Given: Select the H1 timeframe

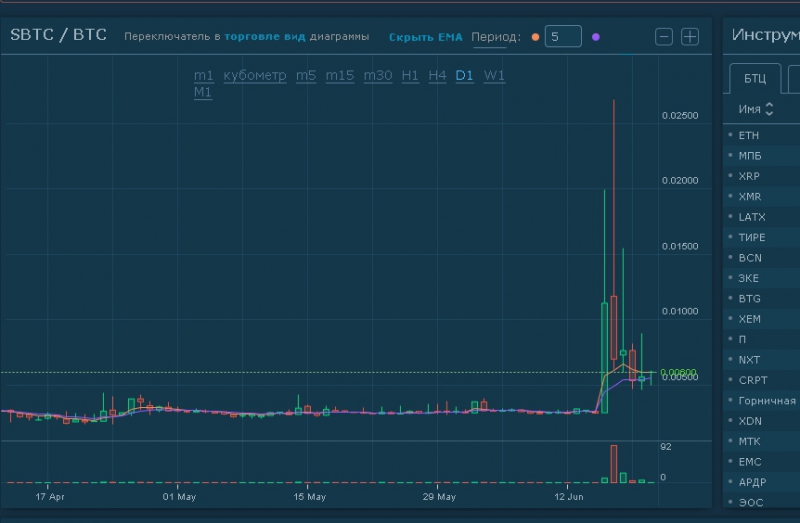Looking at the screenshot, I should 410,76.
